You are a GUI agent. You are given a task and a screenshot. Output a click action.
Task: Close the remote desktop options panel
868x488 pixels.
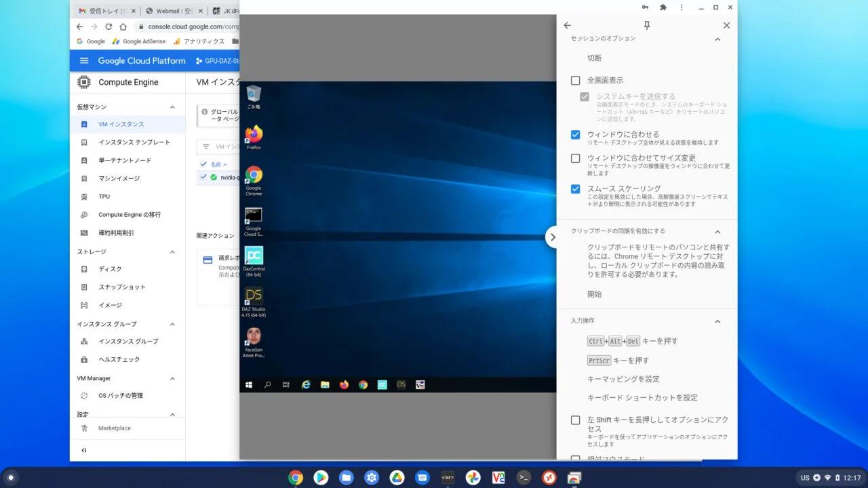[x=726, y=25]
